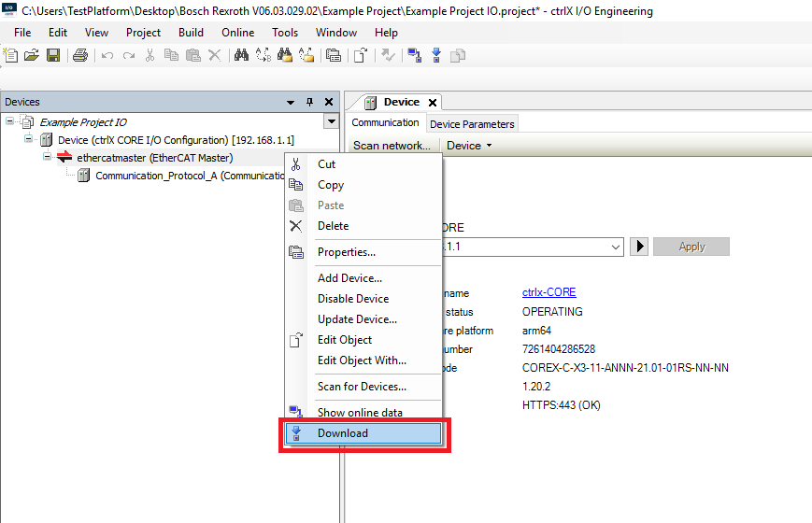Save project with floppy disk icon

coord(53,56)
